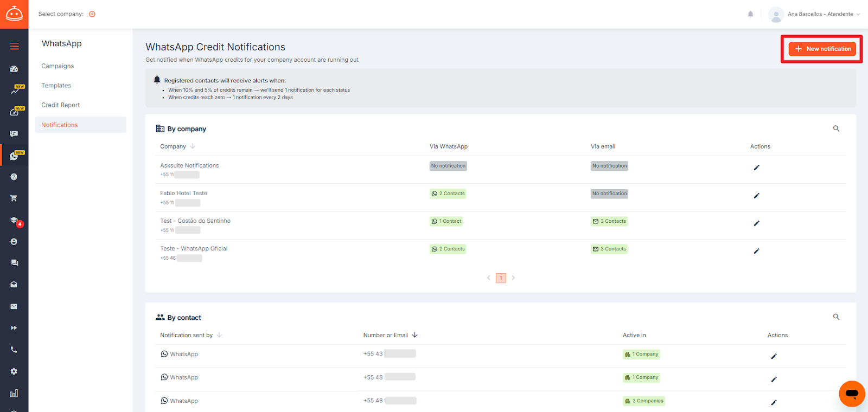Viewport: 868px width, 412px height.
Task: Edit the Fabio Hotel Teste row
Action: click(x=756, y=195)
